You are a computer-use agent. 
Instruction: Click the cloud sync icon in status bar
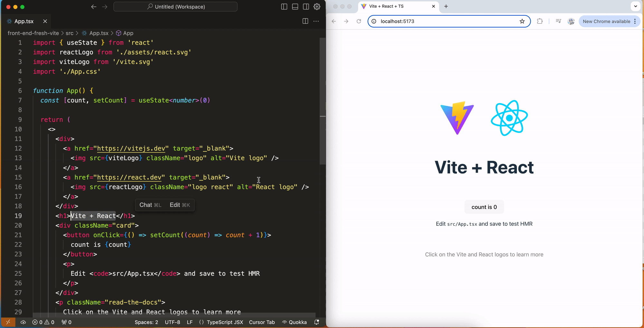coord(23,322)
